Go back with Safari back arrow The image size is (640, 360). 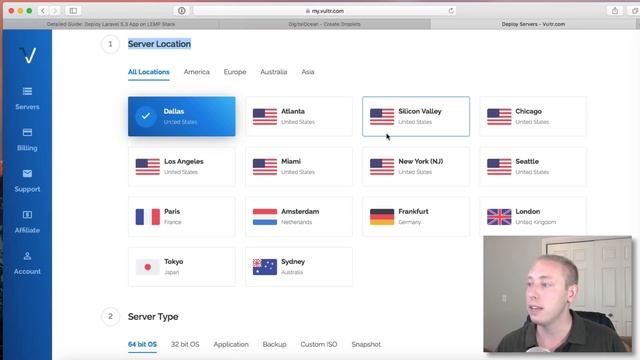43,11
